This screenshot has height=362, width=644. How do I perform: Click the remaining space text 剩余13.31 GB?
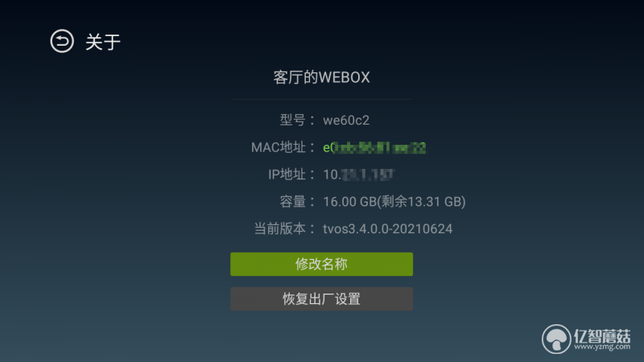(421, 202)
